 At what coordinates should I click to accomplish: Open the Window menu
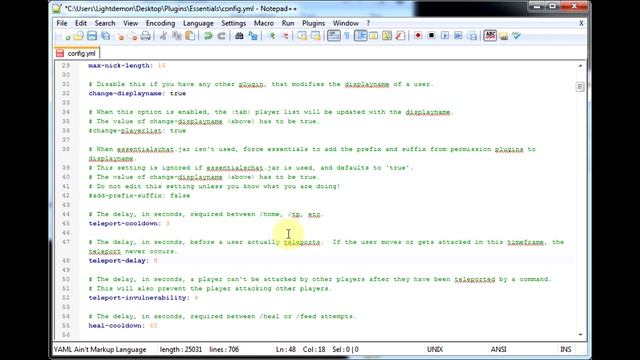click(346, 23)
